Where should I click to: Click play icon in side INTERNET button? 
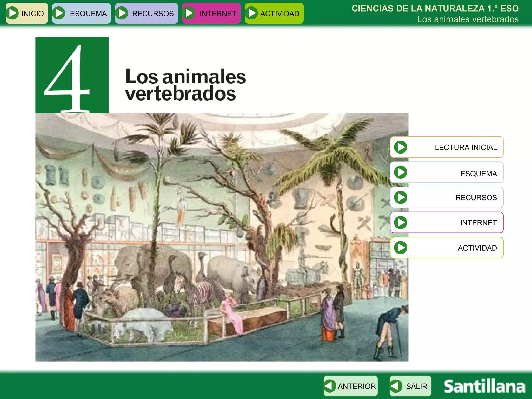[401, 223]
